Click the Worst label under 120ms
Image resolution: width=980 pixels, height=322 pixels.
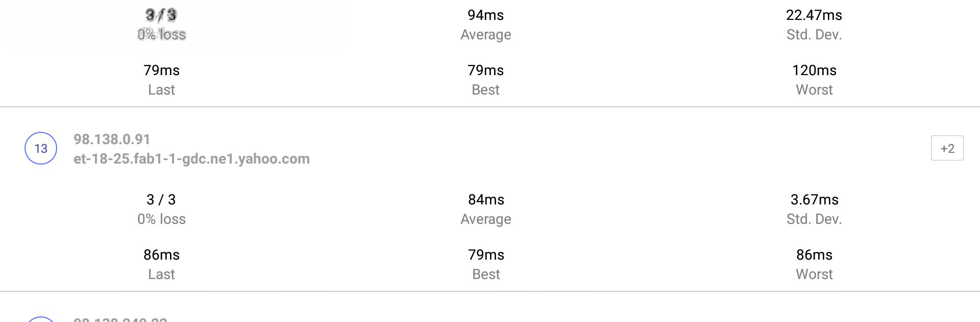point(814,89)
